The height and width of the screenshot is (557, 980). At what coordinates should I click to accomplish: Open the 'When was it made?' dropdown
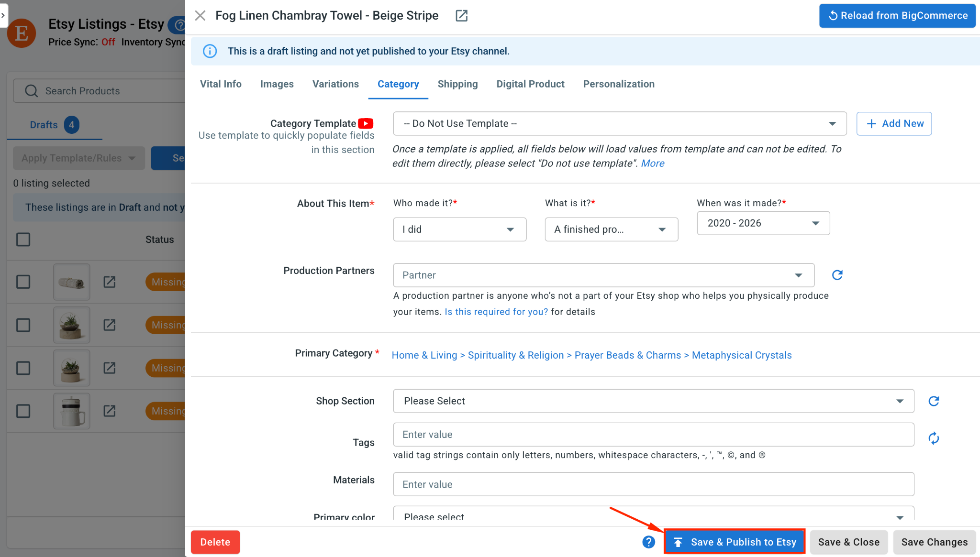pyautogui.click(x=763, y=223)
